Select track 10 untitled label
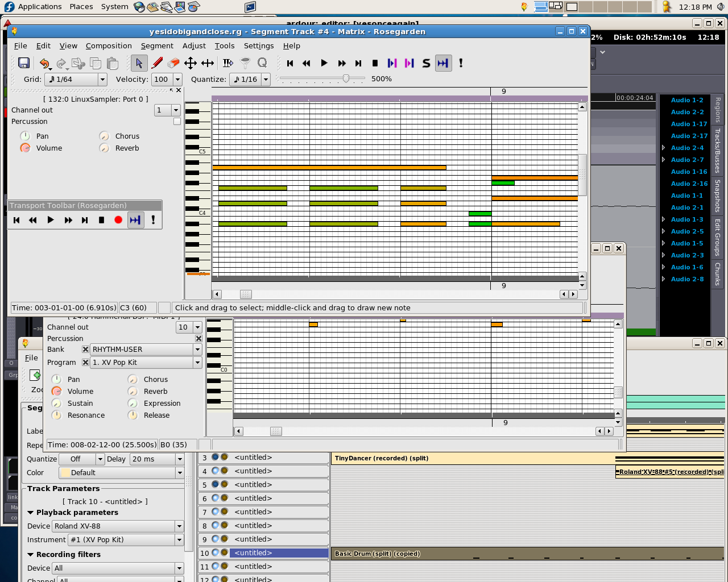Viewport: 728px width, 582px height. tap(253, 553)
